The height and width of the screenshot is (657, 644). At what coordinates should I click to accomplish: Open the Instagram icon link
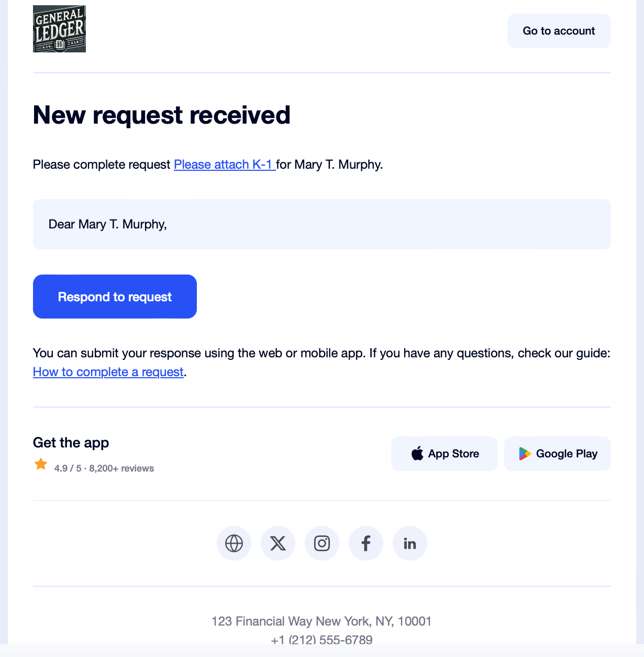[x=322, y=543]
